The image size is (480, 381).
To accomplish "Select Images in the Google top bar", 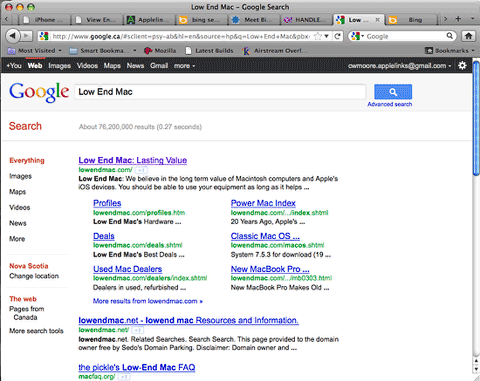I will tap(59, 66).
